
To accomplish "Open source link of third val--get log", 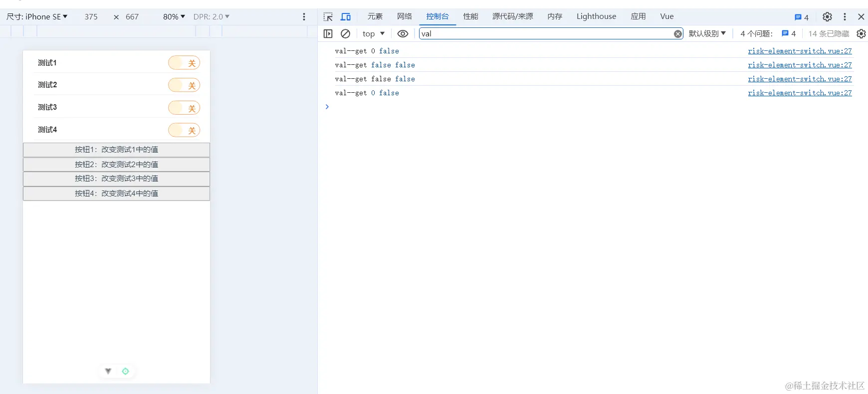I will (800, 79).
